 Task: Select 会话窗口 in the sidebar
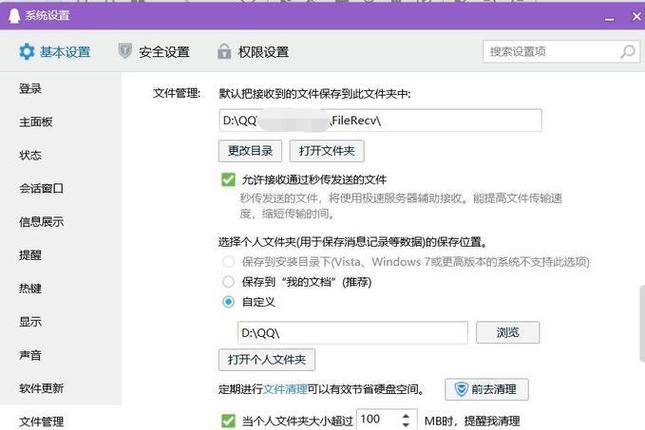pyautogui.click(x=41, y=188)
